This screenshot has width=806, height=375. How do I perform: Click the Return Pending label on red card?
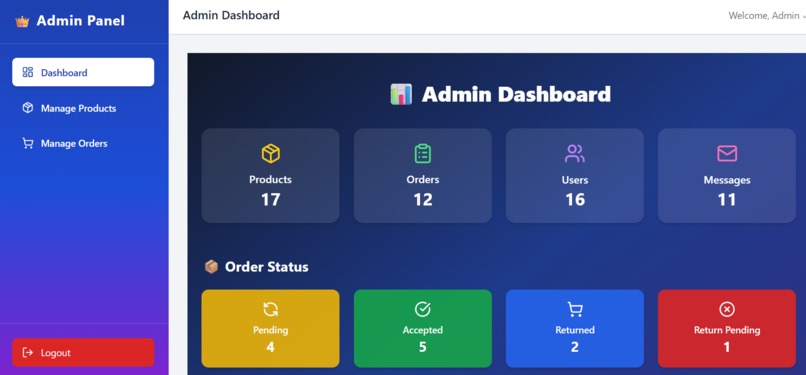pos(727,330)
